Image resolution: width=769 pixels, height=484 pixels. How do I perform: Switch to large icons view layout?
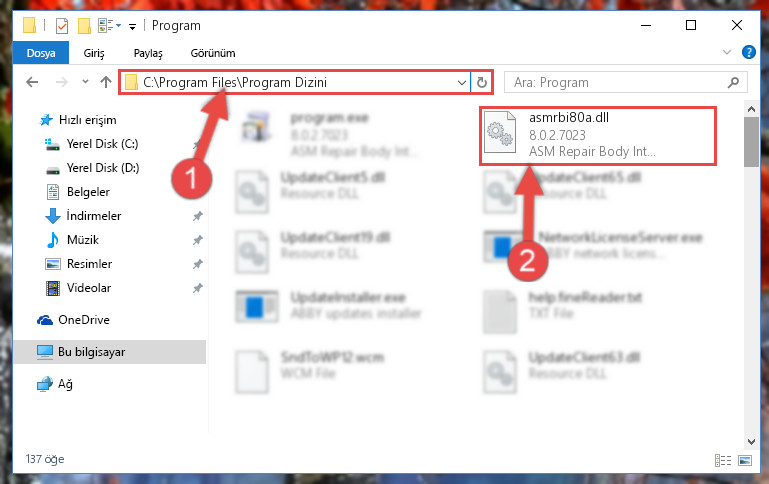745,460
